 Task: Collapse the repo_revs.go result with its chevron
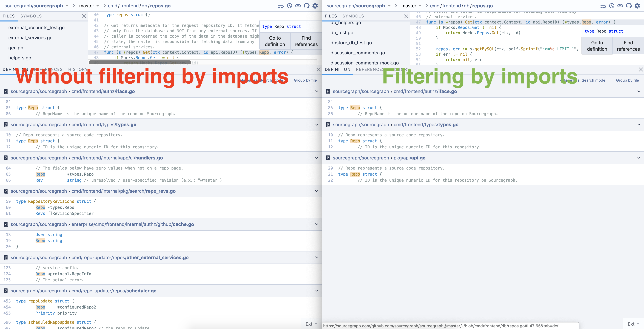(316, 191)
